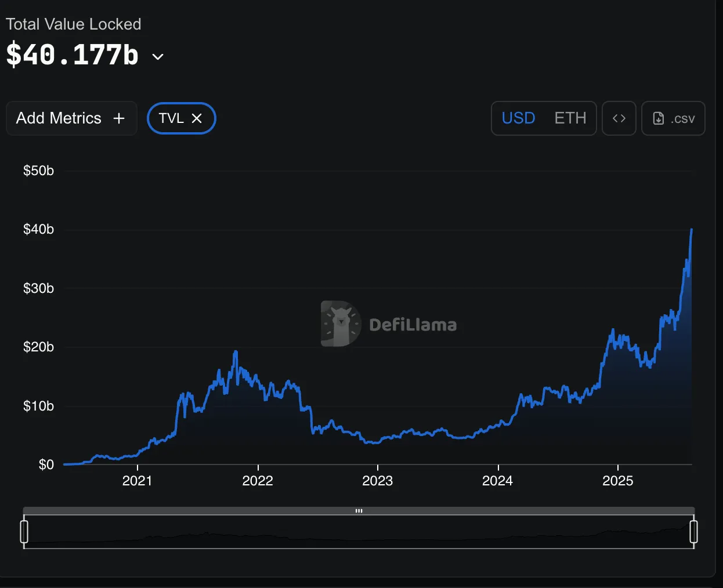Click the 2021 x-axis label

point(137,481)
